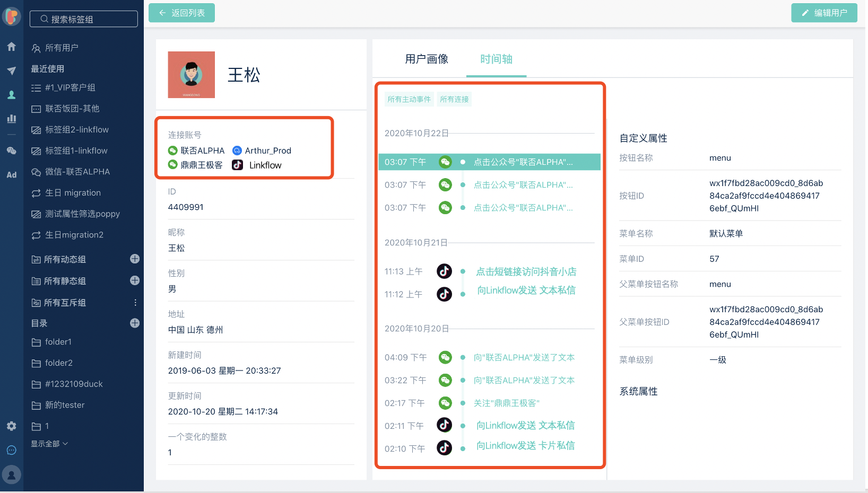The image size is (868, 493).
Task: Open the home icon in left sidebar
Action: (11, 47)
